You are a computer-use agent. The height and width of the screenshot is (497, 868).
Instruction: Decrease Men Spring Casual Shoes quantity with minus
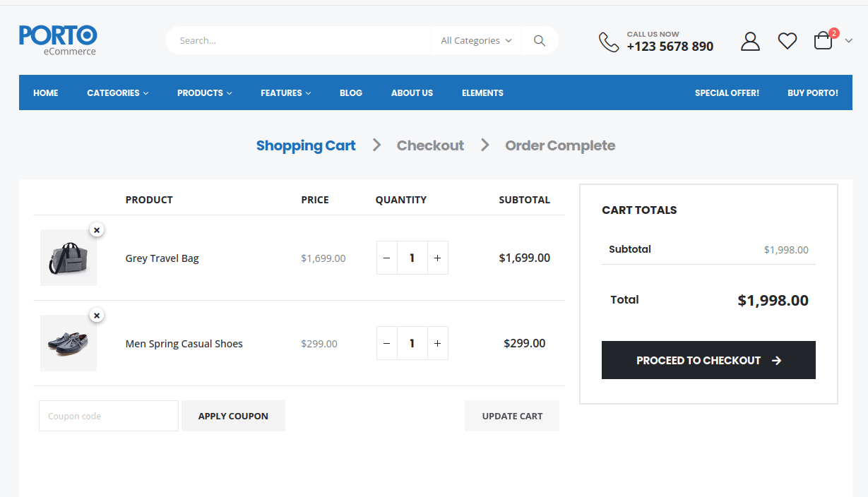pos(386,343)
